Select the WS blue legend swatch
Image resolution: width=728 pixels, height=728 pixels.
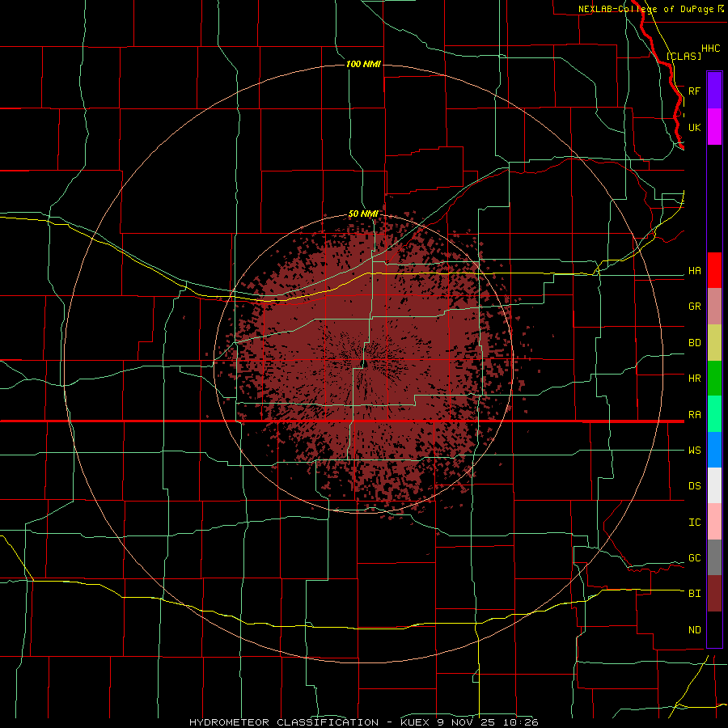[714, 450]
